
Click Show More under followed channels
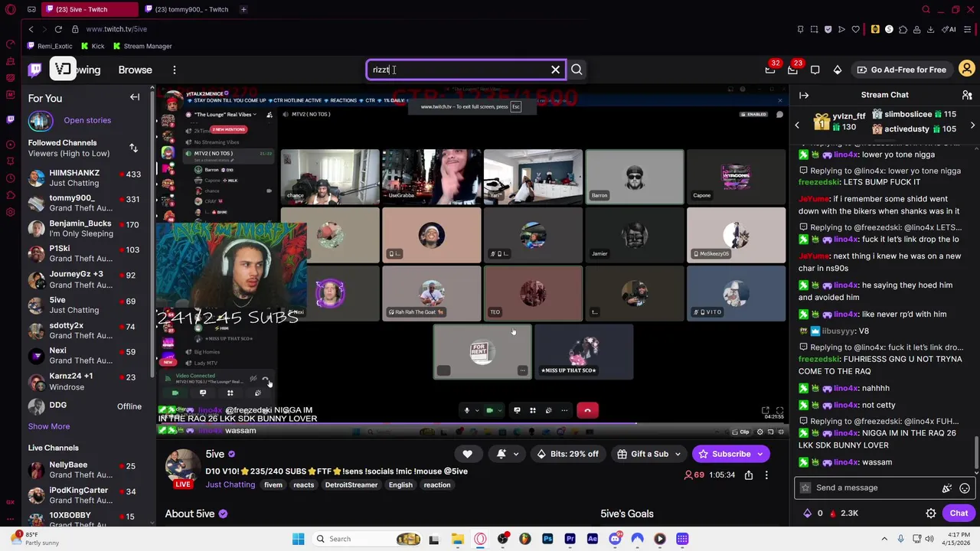click(x=49, y=426)
